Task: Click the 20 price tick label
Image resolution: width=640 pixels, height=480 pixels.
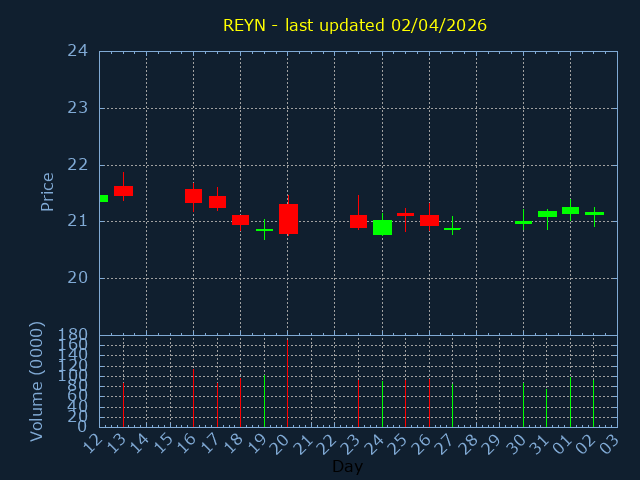Action: [78, 278]
